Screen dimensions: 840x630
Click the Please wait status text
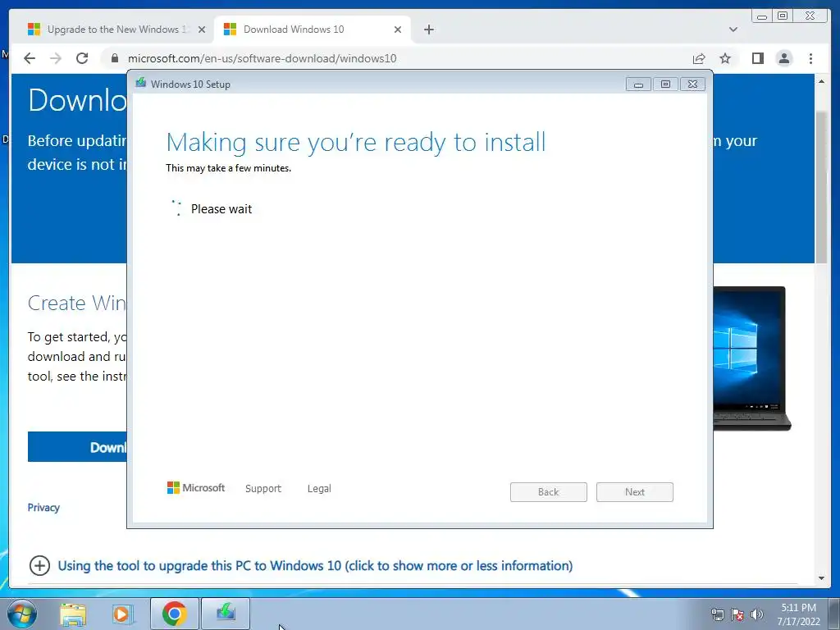tap(221, 209)
